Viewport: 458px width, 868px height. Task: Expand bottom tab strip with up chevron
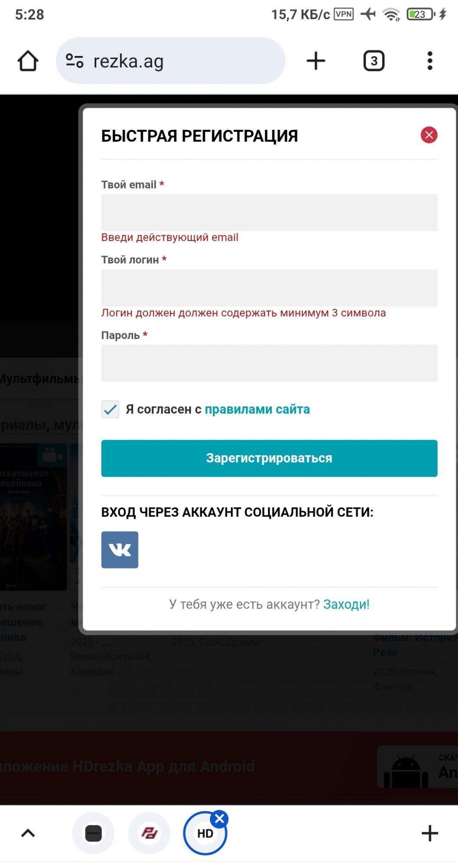(x=28, y=833)
